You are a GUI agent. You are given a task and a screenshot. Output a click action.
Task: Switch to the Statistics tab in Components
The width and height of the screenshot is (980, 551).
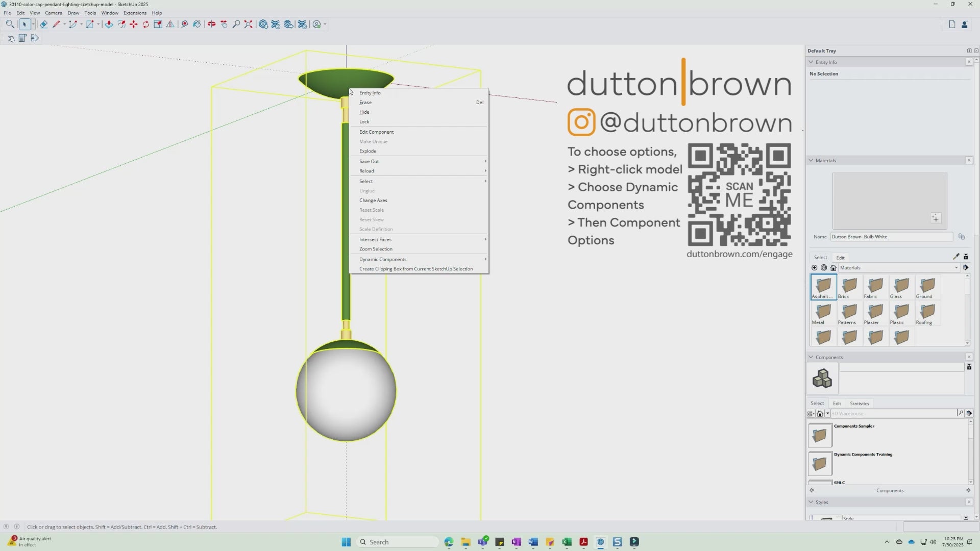pyautogui.click(x=860, y=403)
